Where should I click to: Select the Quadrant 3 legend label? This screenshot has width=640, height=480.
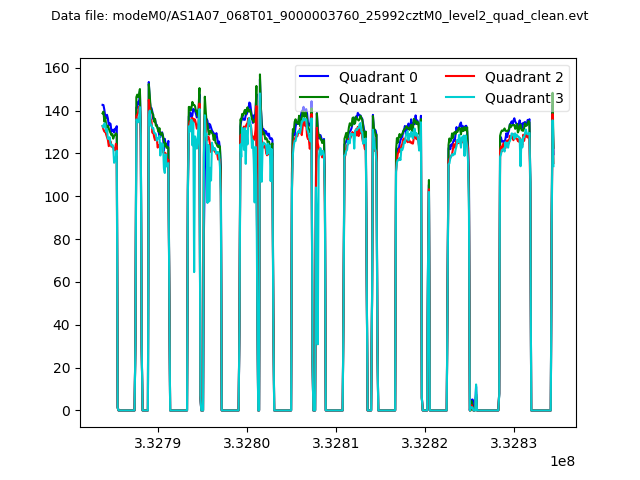point(524,97)
